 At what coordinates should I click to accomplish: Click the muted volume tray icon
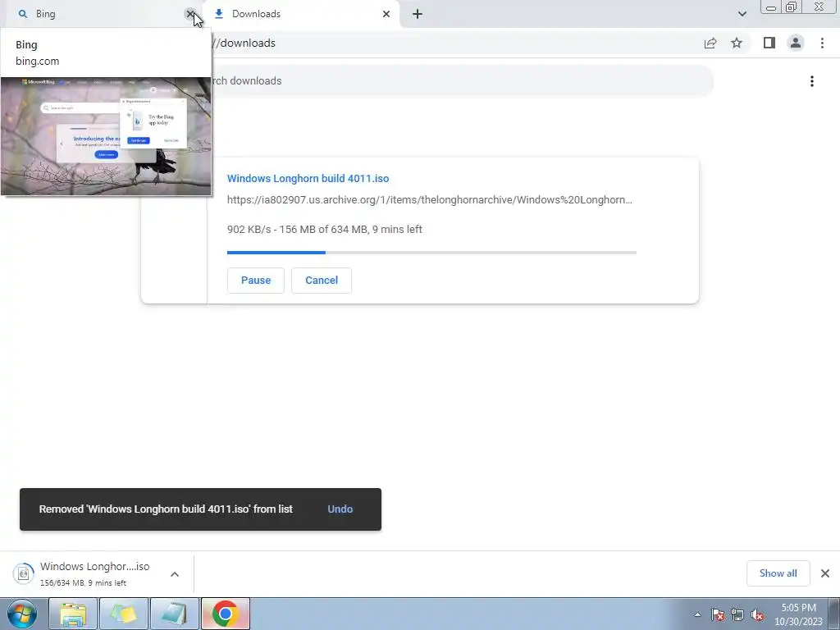point(757,614)
